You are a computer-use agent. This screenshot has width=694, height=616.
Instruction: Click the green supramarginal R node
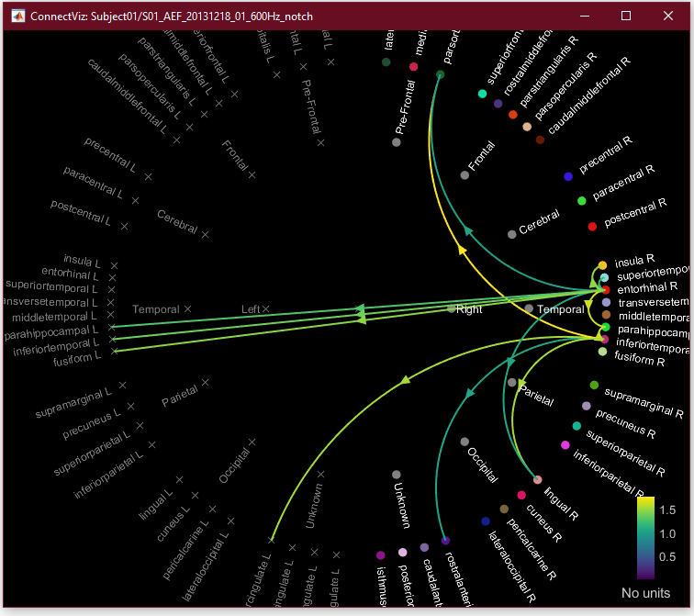click(x=594, y=385)
